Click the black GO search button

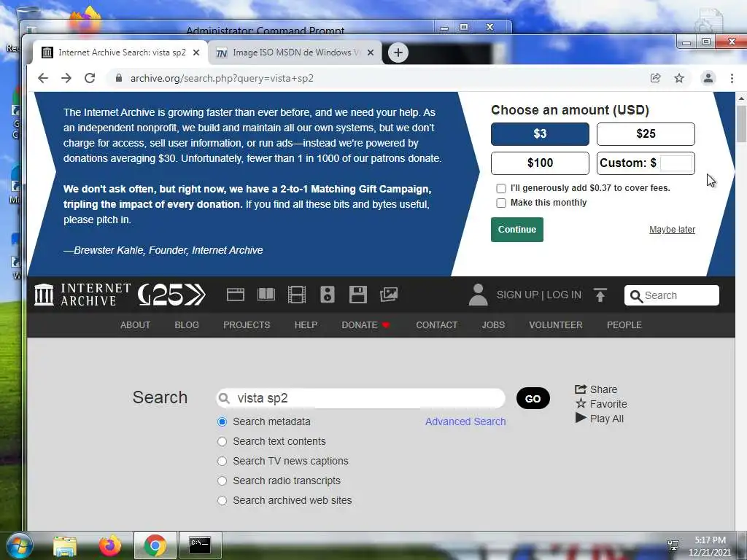533,399
